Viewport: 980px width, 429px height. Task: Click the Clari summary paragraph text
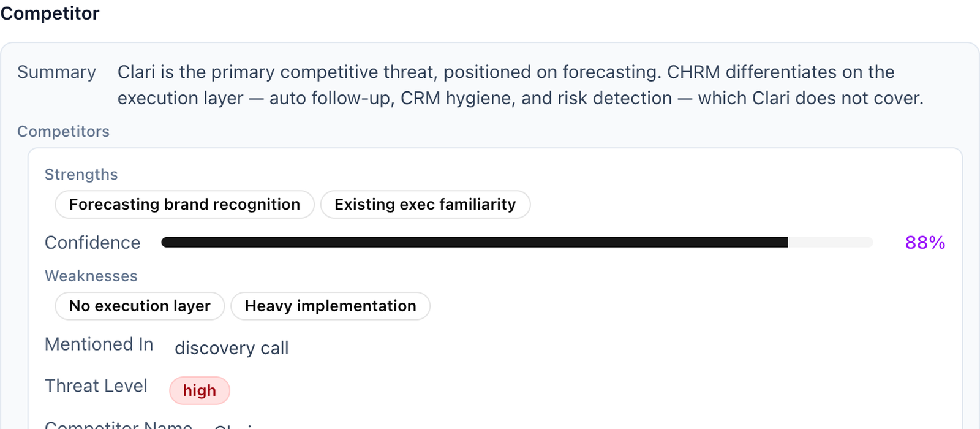click(521, 85)
